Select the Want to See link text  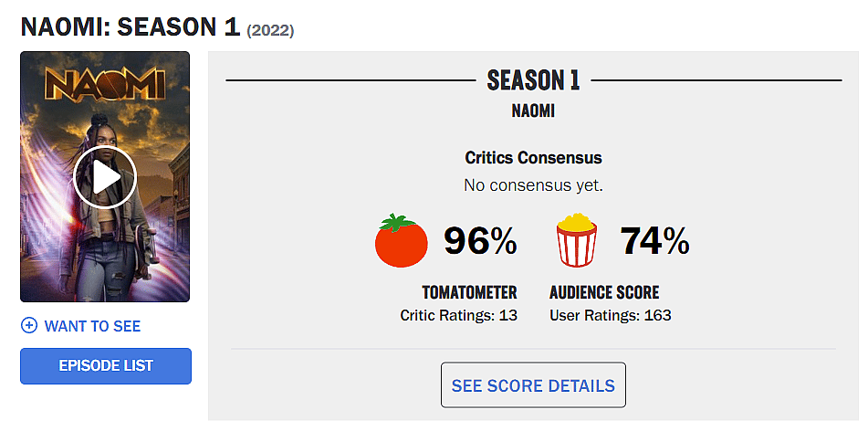tap(92, 326)
